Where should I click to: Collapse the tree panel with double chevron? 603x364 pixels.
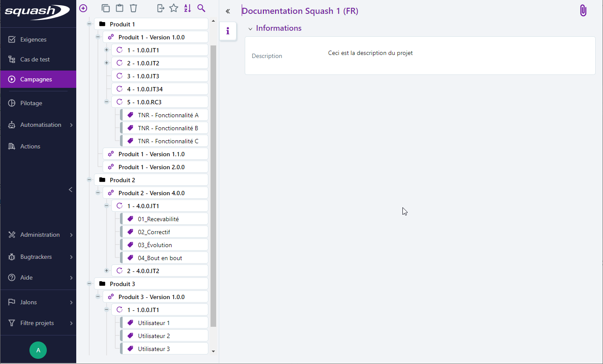228,11
